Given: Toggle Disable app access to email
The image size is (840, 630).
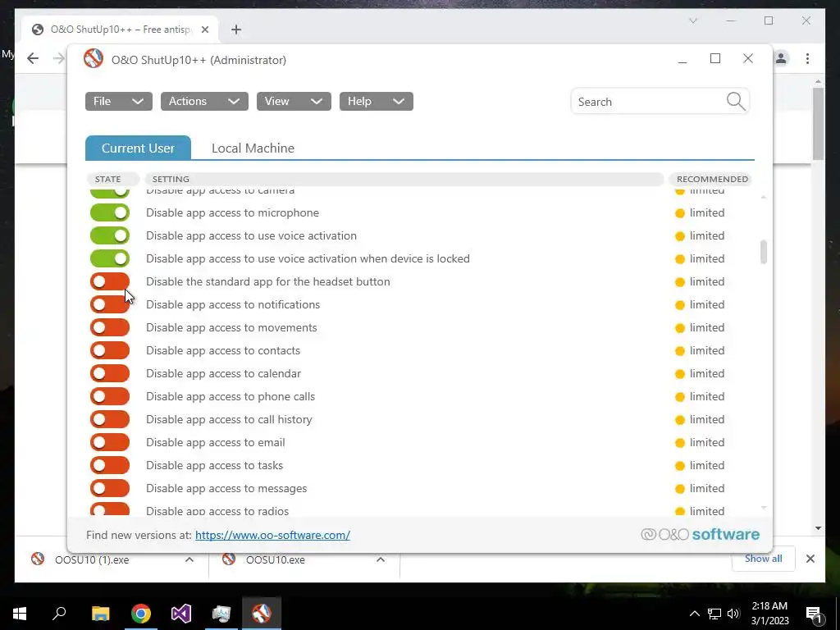Looking at the screenshot, I should (x=110, y=442).
